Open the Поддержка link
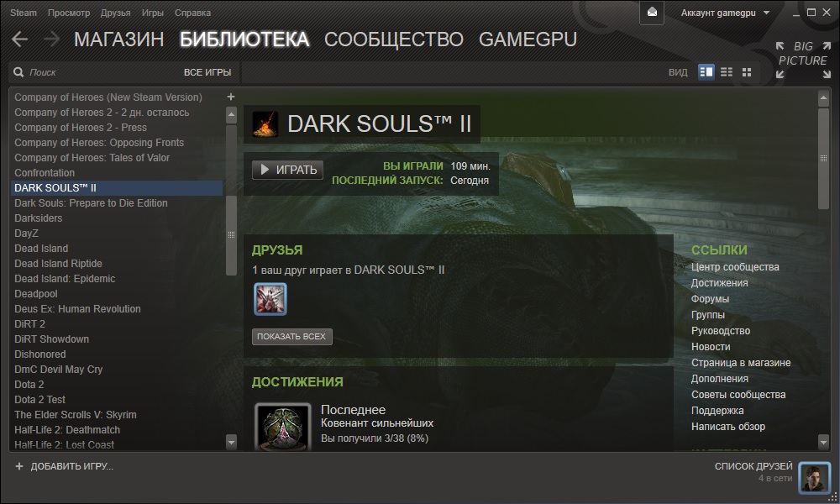The image size is (840, 504). (x=717, y=411)
